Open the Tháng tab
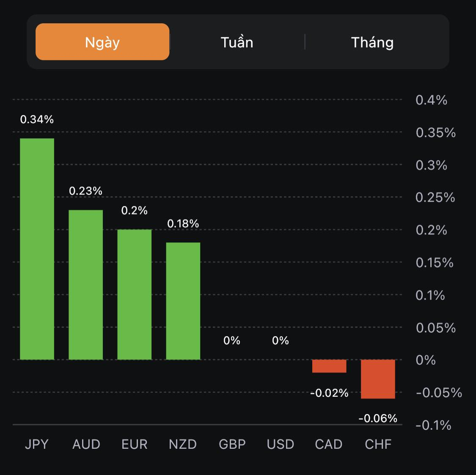The image size is (476, 475). (372, 42)
